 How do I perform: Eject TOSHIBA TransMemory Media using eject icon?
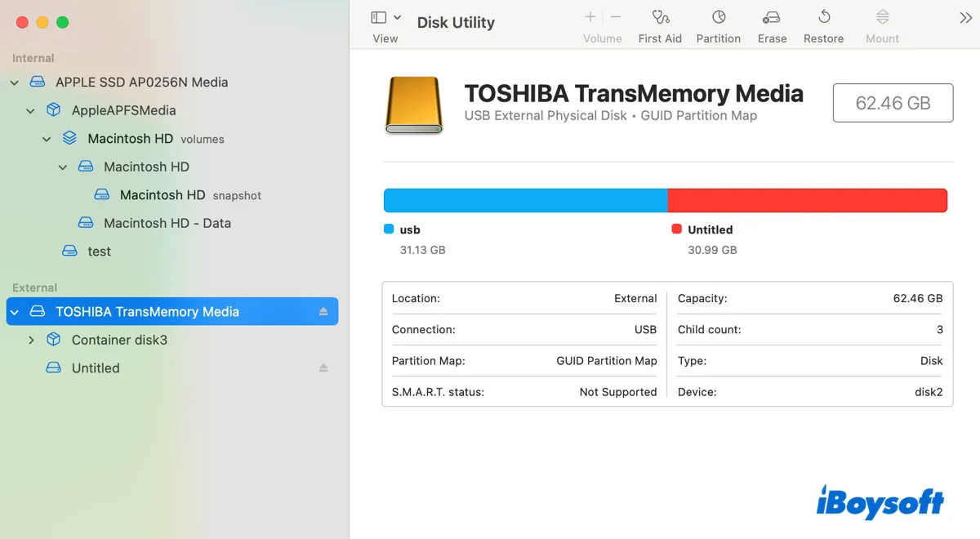click(x=323, y=312)
